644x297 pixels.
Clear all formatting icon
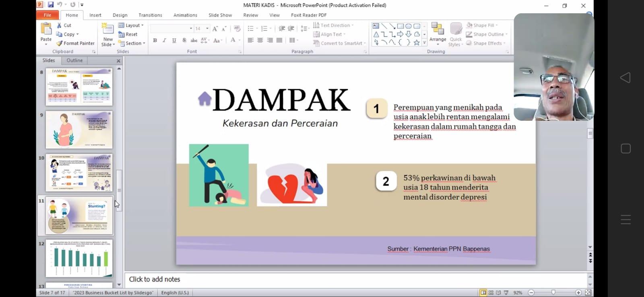[237, 29]
